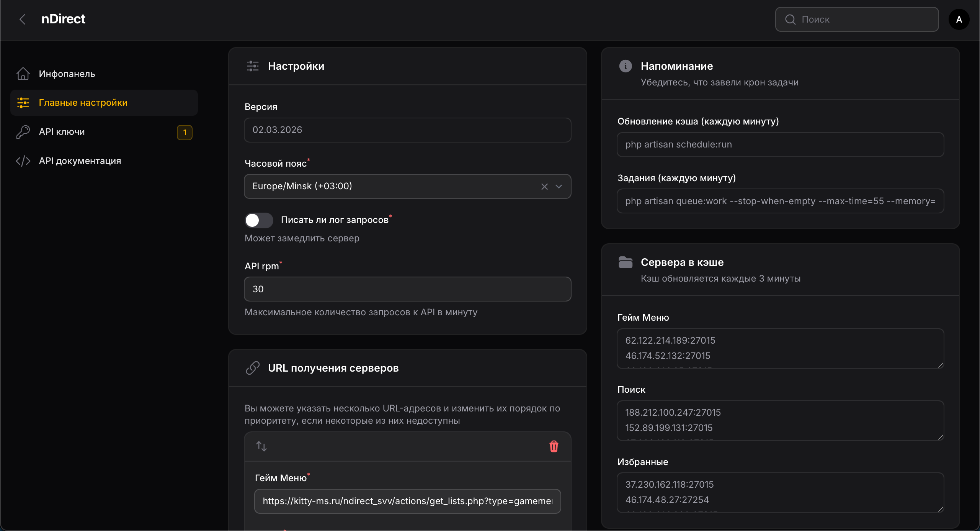Clear the Europe/Minsk timezone selection
This screenshot has width=980, height=531.
coord(544,187)
